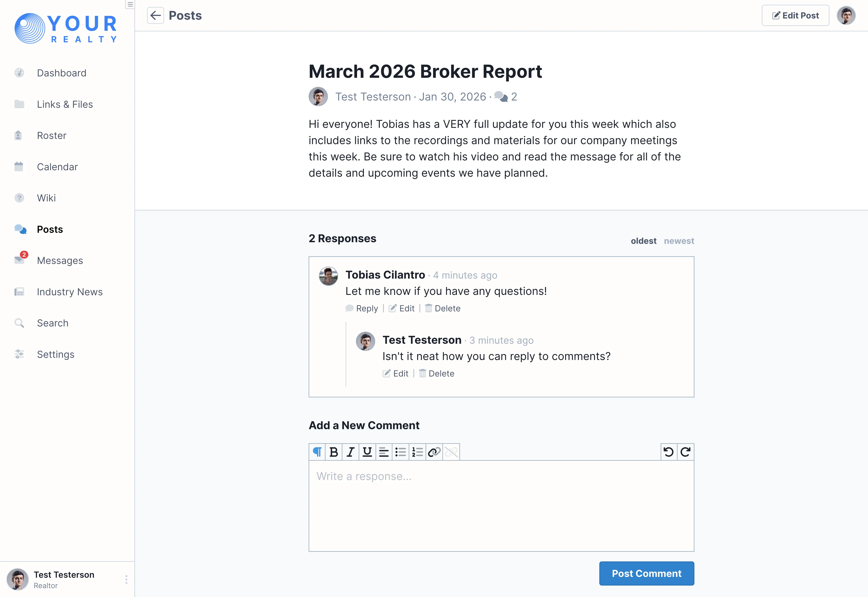Image resolution: width=868 pixels, height=597 pixels.
Task: Sort responses by newest
Action: (x=679, y=241)
